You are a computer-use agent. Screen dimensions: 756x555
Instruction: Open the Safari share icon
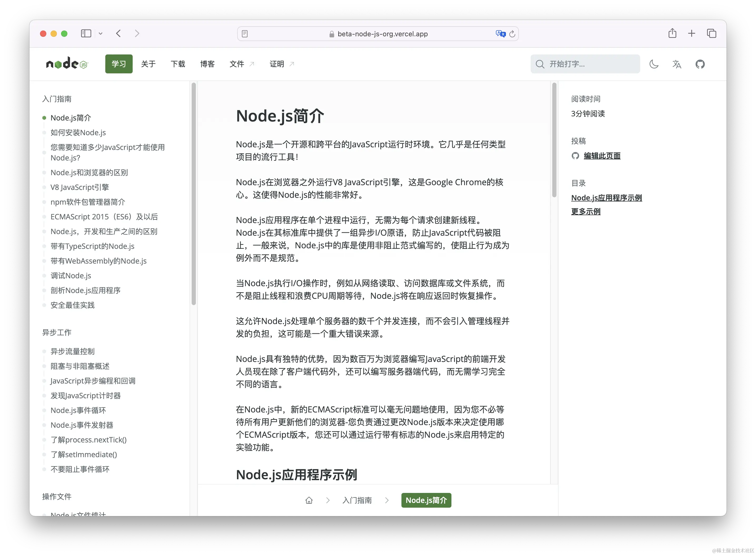pyautogui.click(x=672, y=33)
